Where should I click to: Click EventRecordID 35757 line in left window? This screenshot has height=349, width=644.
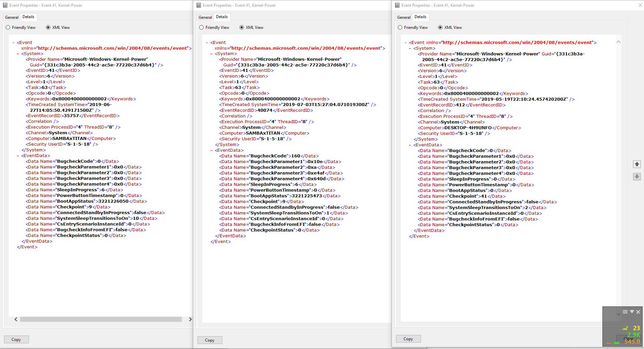tap(72, 116)
